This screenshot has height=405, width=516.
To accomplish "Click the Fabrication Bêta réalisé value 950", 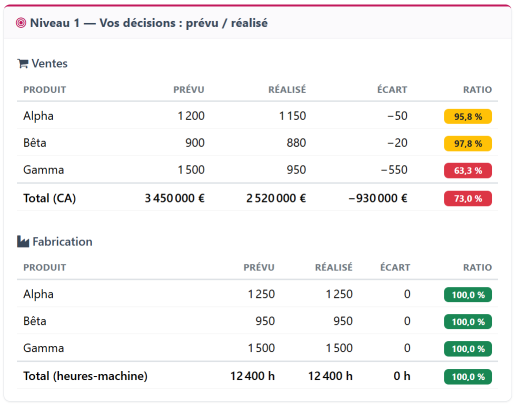I will pos(343,321).
